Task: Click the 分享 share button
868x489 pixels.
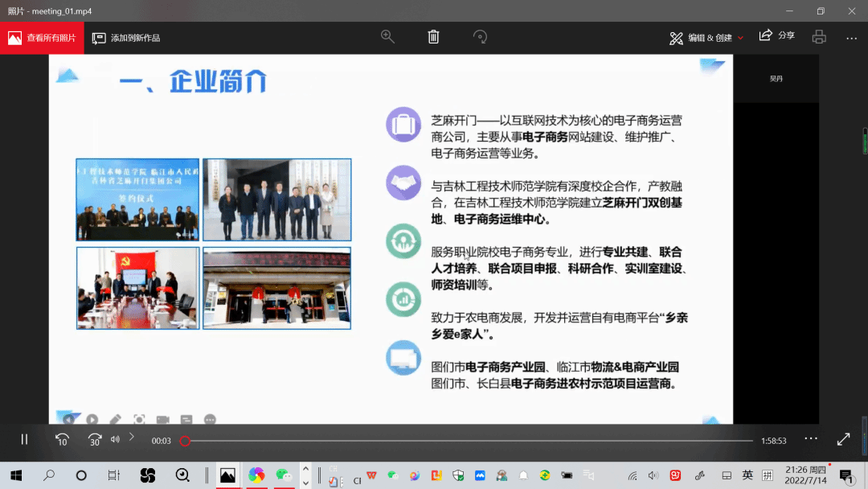Action: click(x=776, y=36)
